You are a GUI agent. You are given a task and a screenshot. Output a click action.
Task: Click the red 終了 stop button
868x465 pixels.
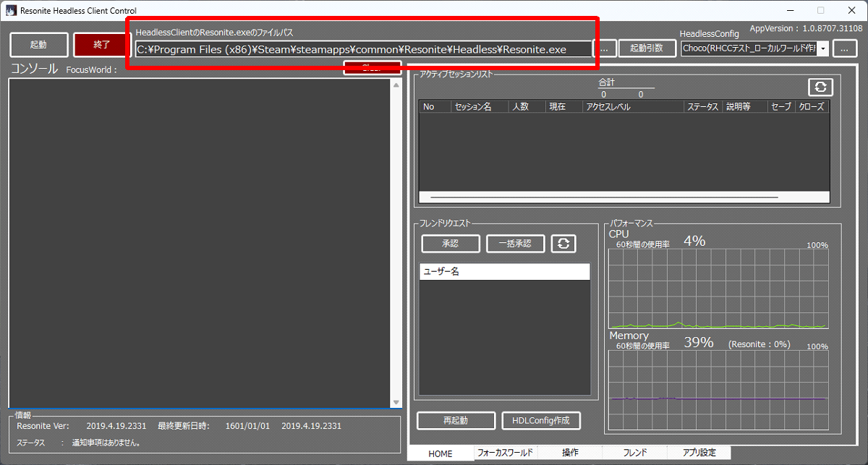pyautogui.click(x=102, y=45)
